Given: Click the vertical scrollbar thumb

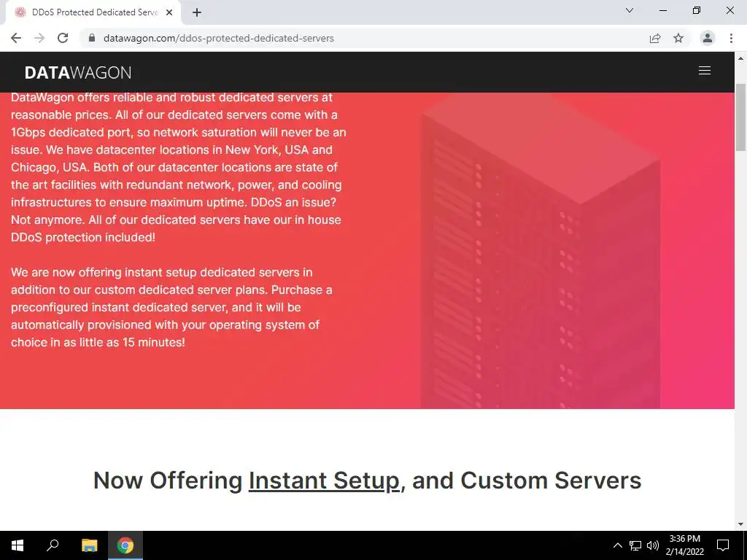Looking at the screenshot, I should pyautogui.click(x=741, y=117).
